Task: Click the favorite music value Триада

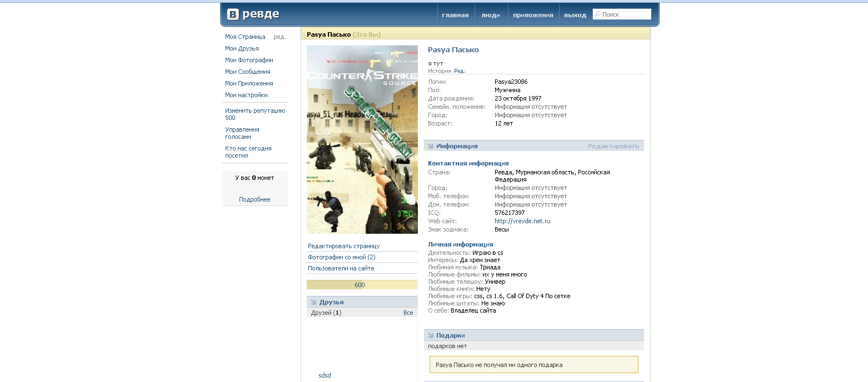Action: pos(490,267)
